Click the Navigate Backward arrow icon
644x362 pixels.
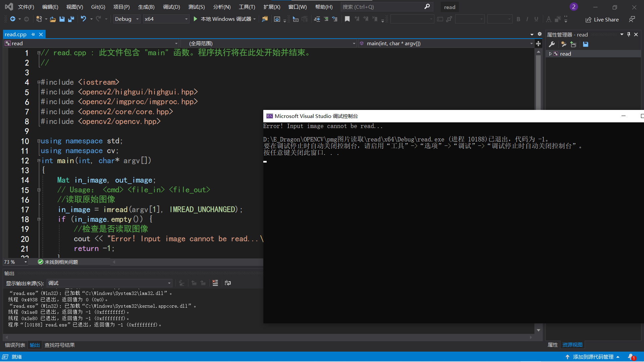(13, 19)
